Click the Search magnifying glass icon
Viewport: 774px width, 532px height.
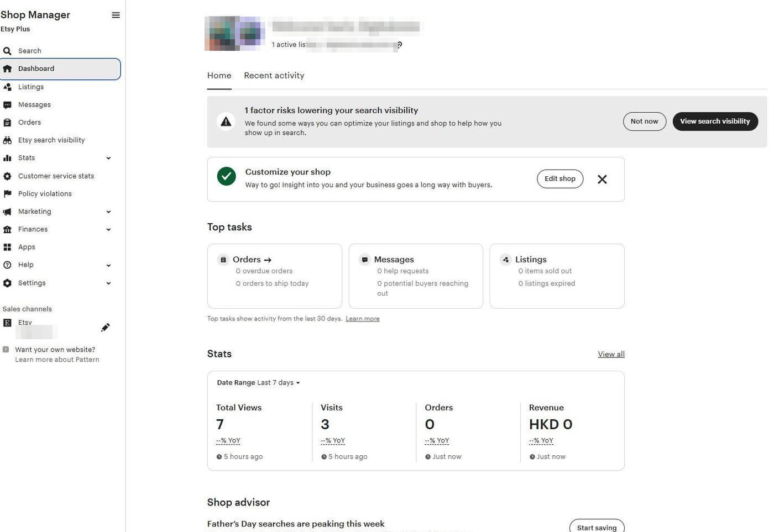(7, 51)
